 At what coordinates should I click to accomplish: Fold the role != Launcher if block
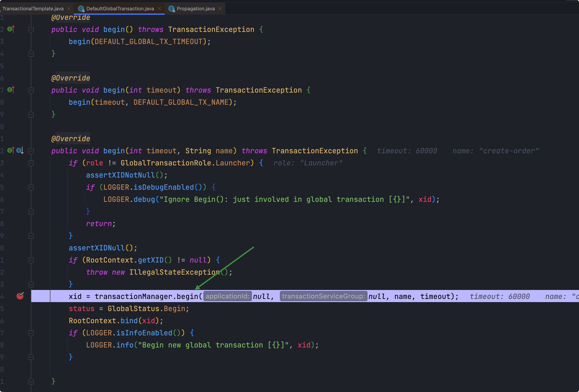point(31,163)
